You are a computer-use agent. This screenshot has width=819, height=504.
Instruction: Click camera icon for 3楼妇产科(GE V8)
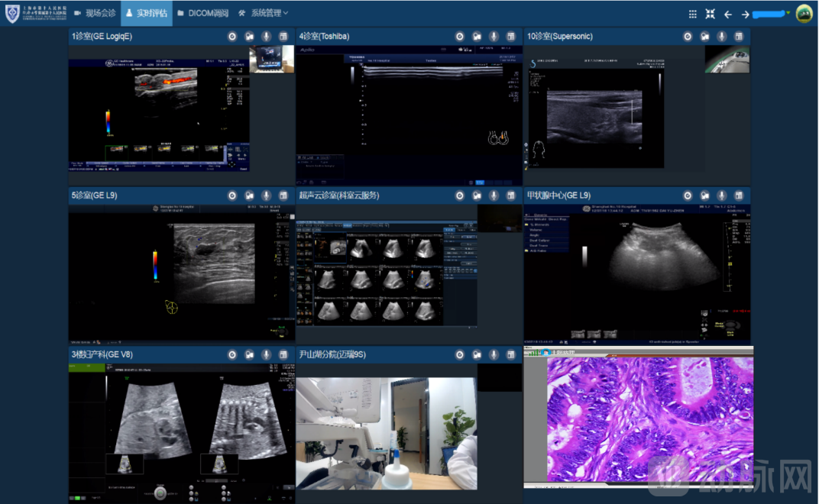[249, 355]
